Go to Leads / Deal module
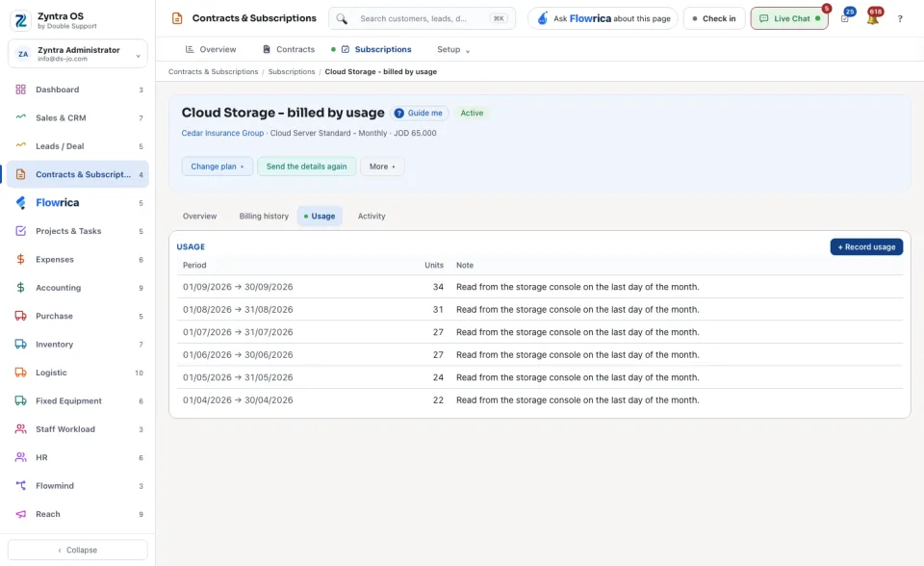This screenshot has height=566, width=924. (78, 146)
